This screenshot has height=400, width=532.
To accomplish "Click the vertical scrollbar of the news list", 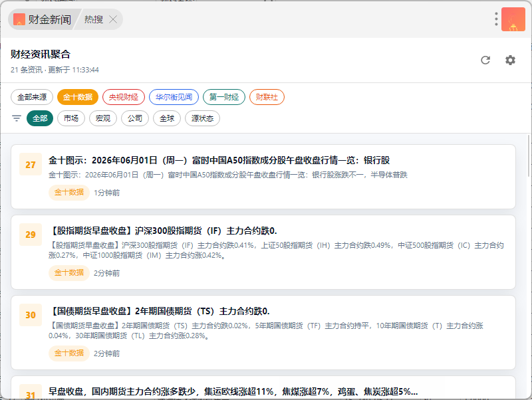I will [529, 156].
